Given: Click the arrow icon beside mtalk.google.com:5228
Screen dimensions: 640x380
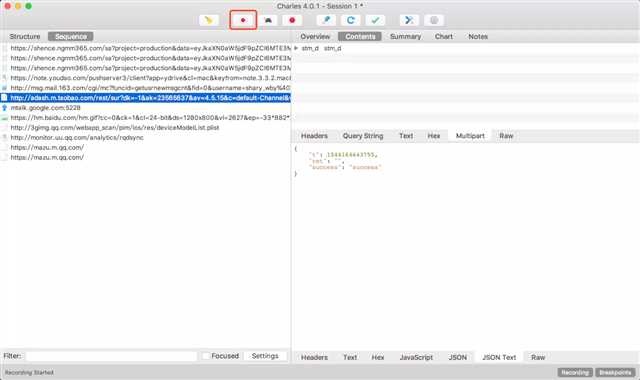Looking at the screenshot, I should pyautogui.click(x=4, y=108).
